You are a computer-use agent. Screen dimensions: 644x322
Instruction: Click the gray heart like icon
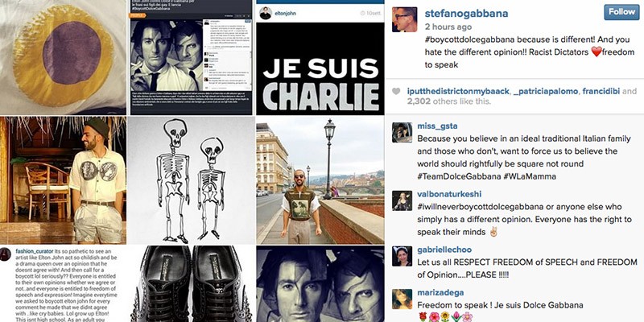396,92
